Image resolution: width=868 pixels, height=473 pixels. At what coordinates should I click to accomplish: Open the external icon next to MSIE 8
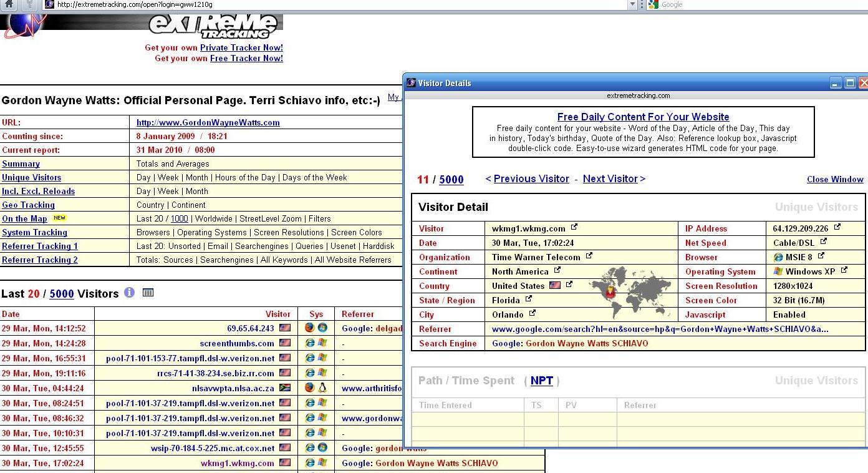pyautogui.click(x=821, y=256)
